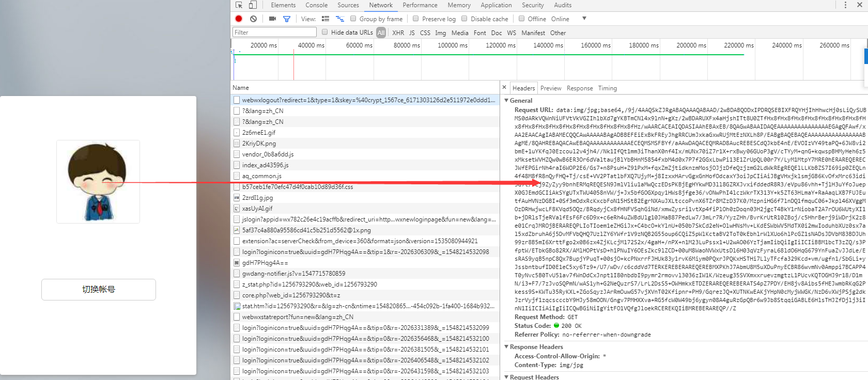Select the stat.htm request icon
Image resolution: width=868 pixels, height=380 pixels.
click(x=237, y=306)
